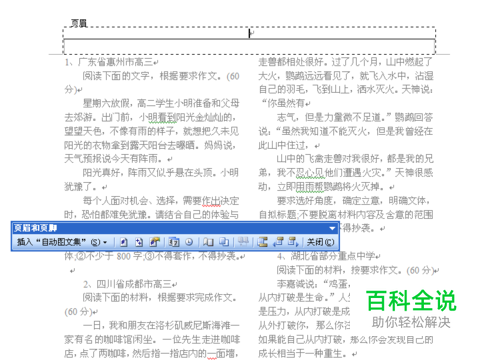Click the heading text "2、四川省成都市高三"
This screenshot has width=500, height=361.
[x=127, y=284]
